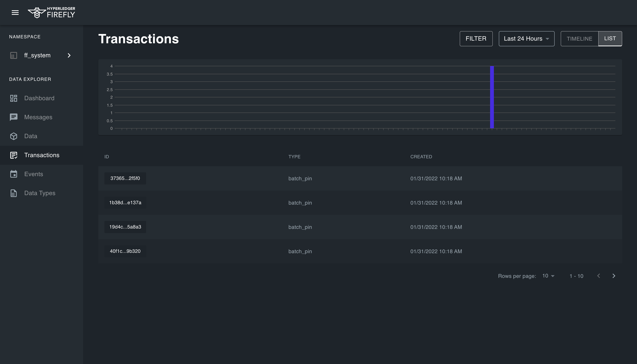Open the Last 24 Hours dropdown
Image resolution: width=637 pixels, height=364 pixels.
pyautogui.click(x=526, y=39)
